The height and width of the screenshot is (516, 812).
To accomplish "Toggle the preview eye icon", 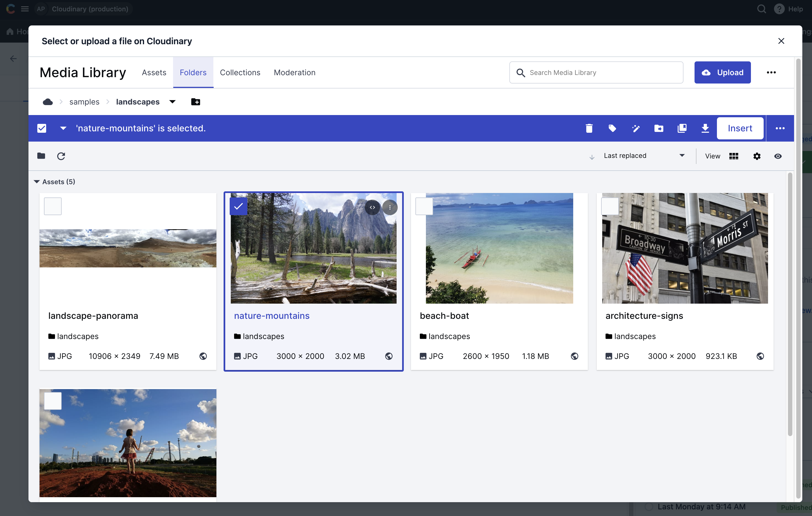I will (x=778, y=156).
